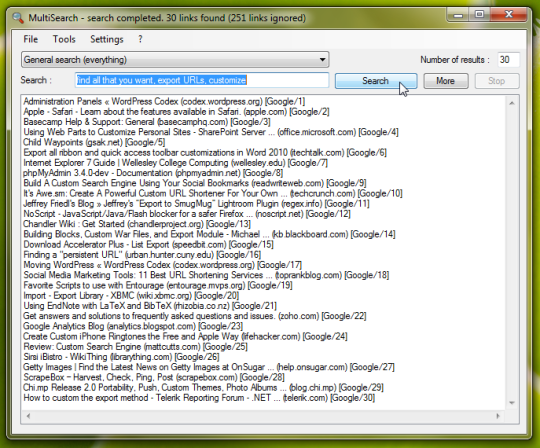Select result Internet Explorer 7 Guide

click(175, 163)
